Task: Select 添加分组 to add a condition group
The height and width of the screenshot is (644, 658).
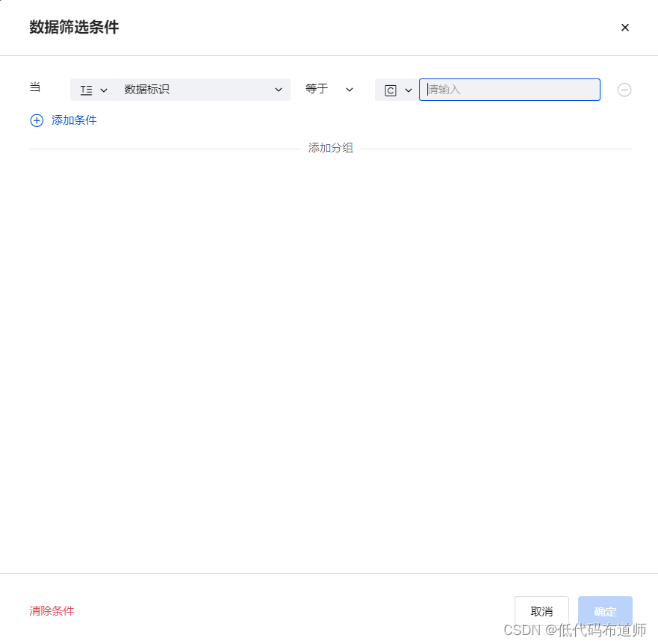Action: 329,147
